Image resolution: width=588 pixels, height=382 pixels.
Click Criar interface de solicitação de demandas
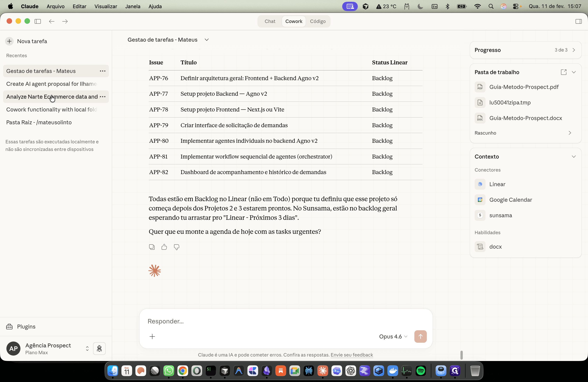point(234,125)
